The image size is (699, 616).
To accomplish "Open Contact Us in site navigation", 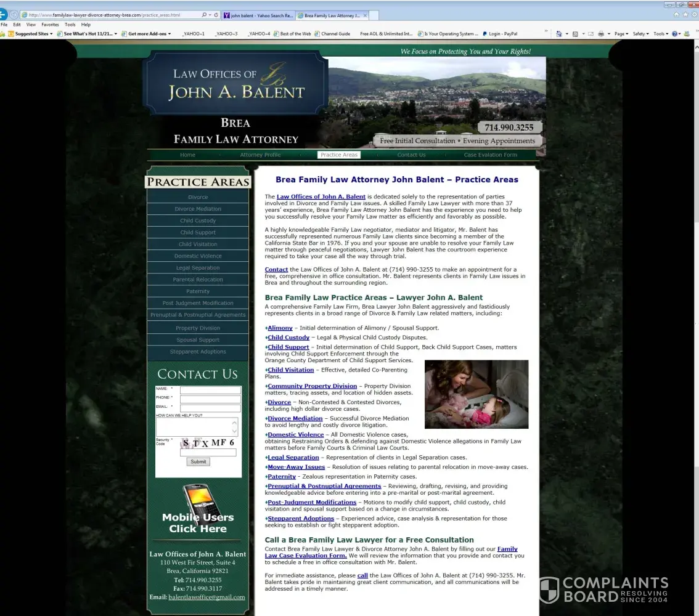I will (412, 155).
